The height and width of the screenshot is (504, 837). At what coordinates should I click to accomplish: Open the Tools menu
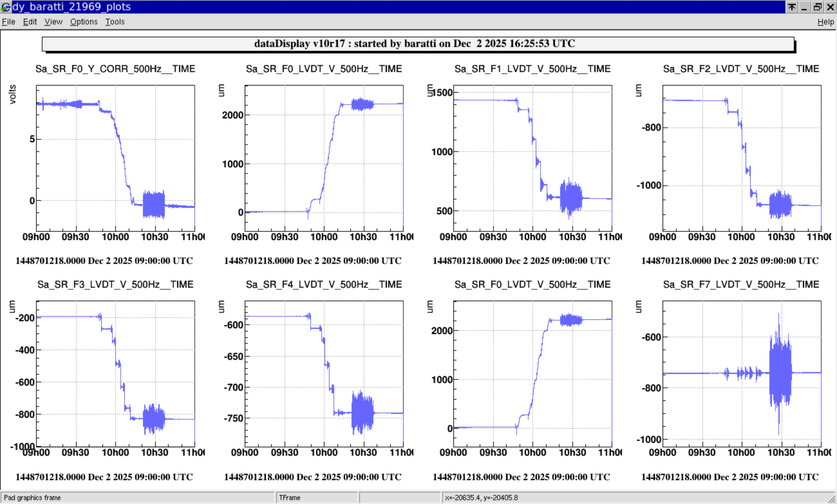115,22
